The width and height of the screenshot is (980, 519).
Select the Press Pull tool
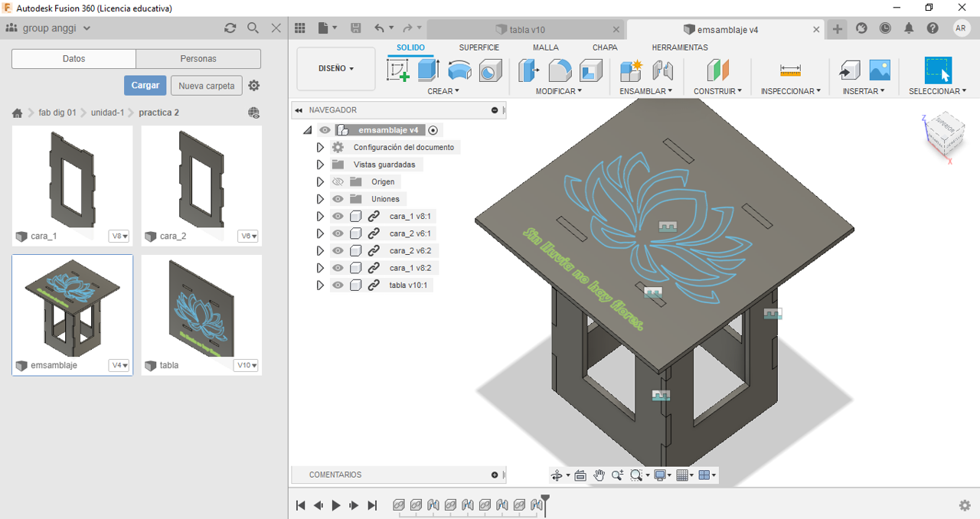click(529, 70)
